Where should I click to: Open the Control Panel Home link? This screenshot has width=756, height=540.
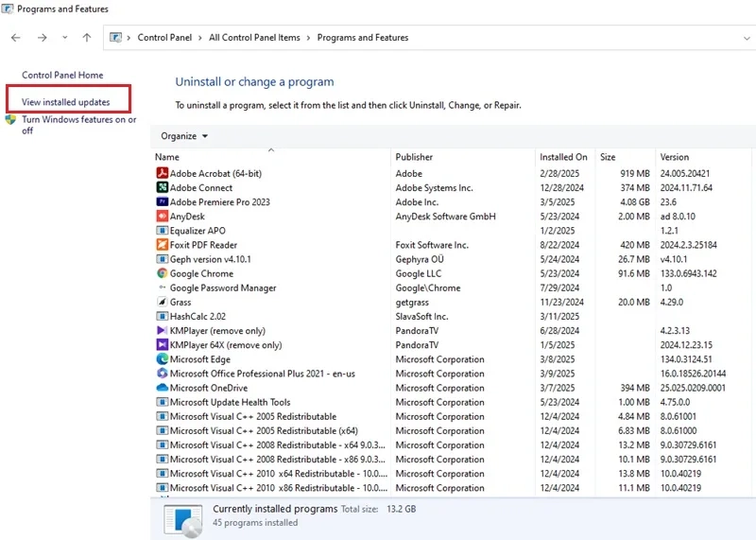tap(62, 75)
